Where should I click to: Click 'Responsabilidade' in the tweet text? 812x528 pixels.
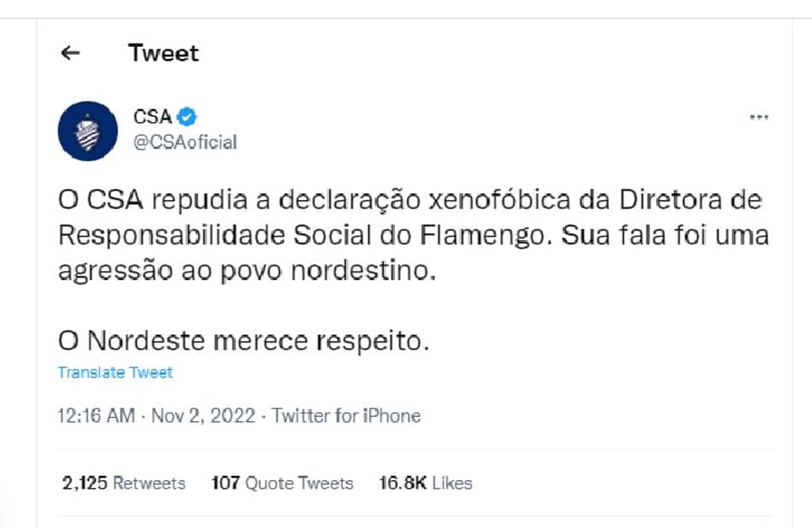(172, 236)
